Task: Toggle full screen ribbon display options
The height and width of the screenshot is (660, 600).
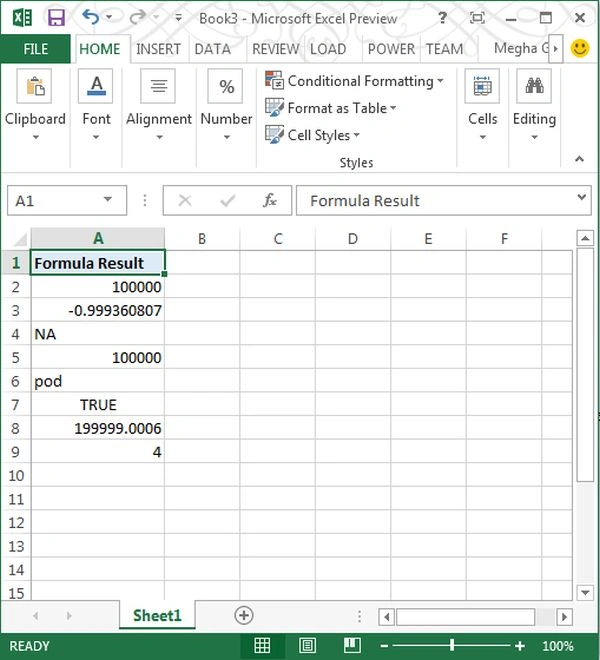Action: click(477, 18)
